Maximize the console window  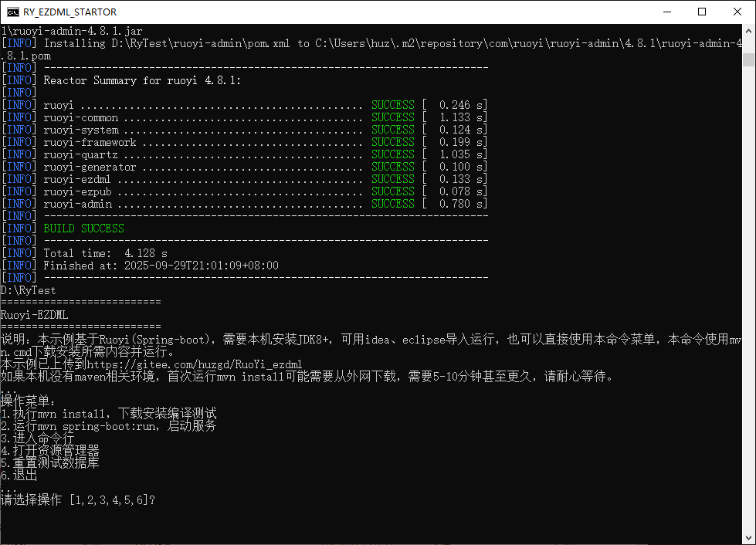click(x=702, y=12)
